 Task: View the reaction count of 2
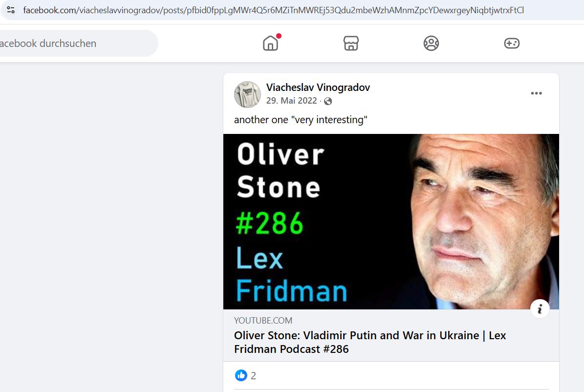pyautogui.click(x=253, y=375)
